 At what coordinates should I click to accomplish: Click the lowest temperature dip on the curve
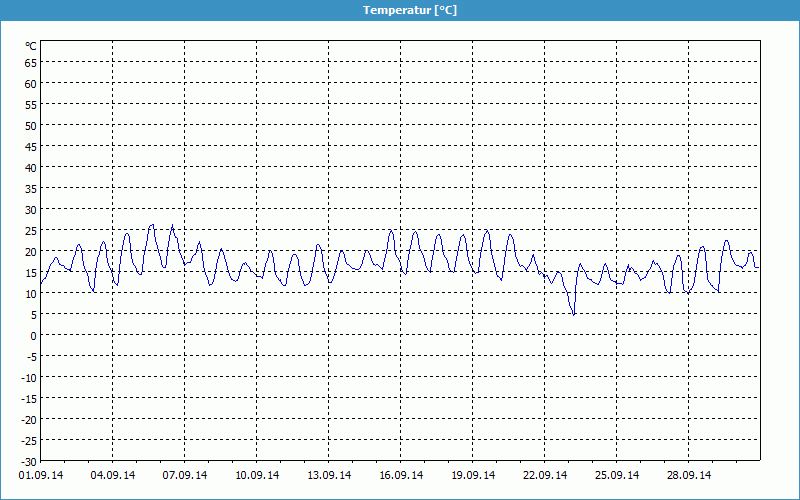[x=574, y=314]
